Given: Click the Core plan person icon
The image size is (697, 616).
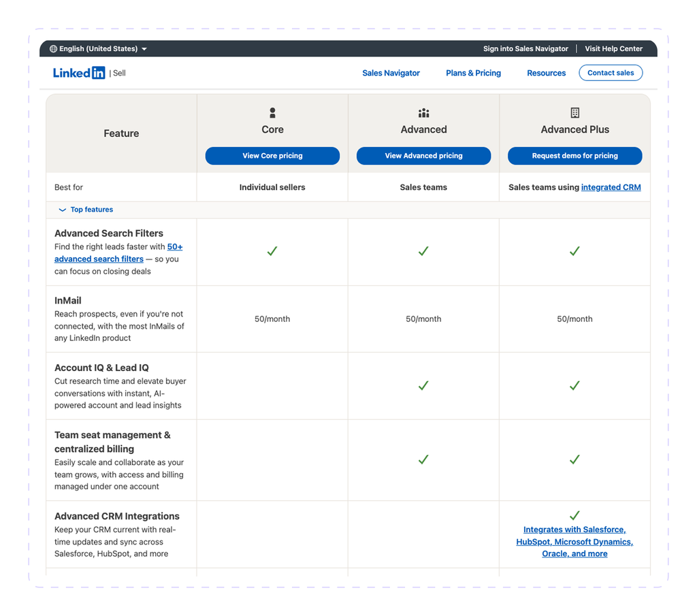Looking at the screenshot, I should [272, 113].
